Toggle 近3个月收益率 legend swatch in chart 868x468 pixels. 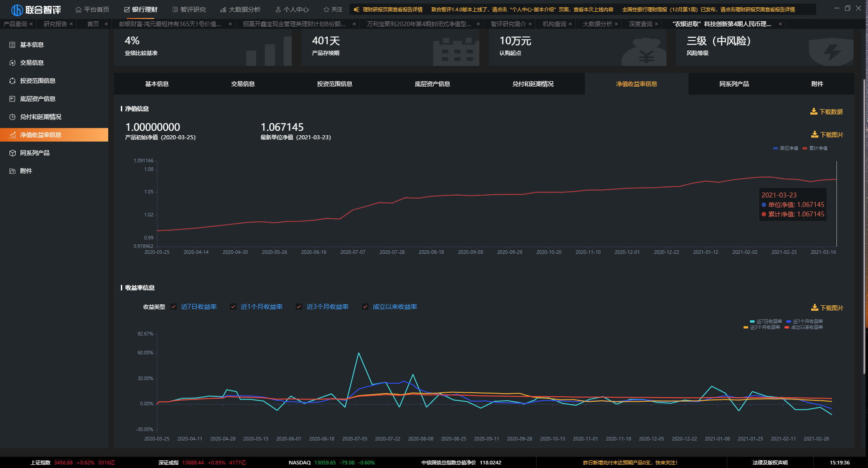click(746, 327)
